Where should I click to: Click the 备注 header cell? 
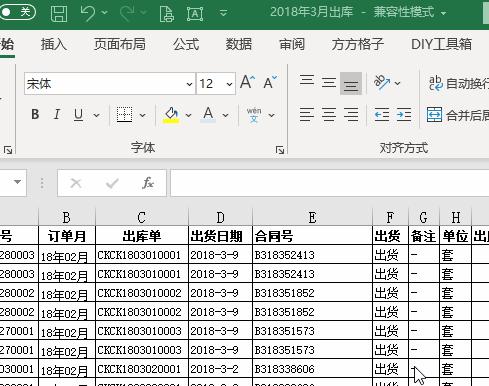pos(424,236)
